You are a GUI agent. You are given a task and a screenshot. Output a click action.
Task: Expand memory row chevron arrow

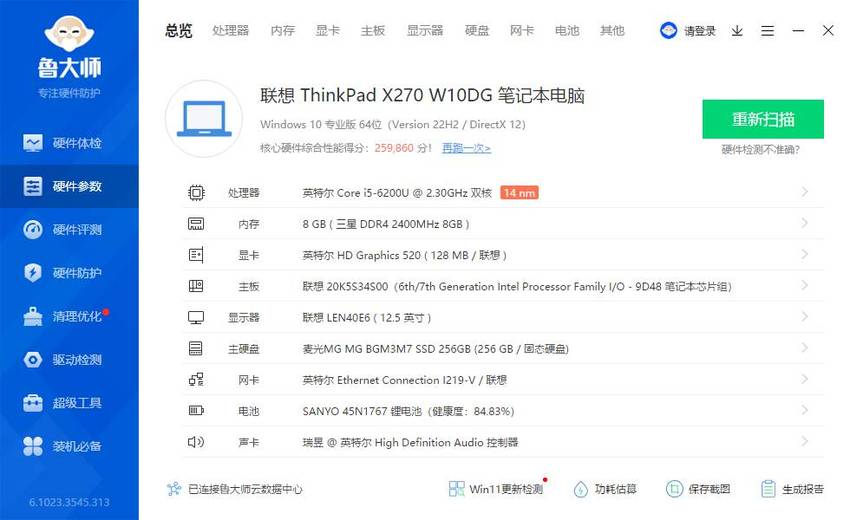click(x=804, y=223)
